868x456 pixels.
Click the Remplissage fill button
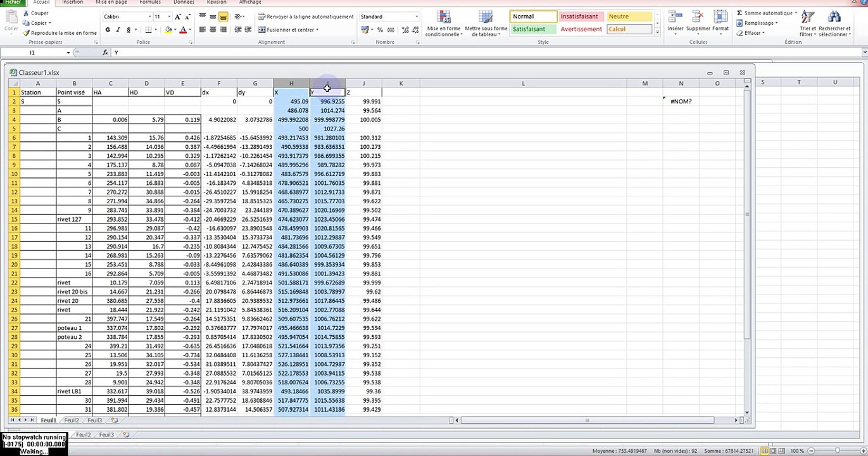(x=757, y=23)
